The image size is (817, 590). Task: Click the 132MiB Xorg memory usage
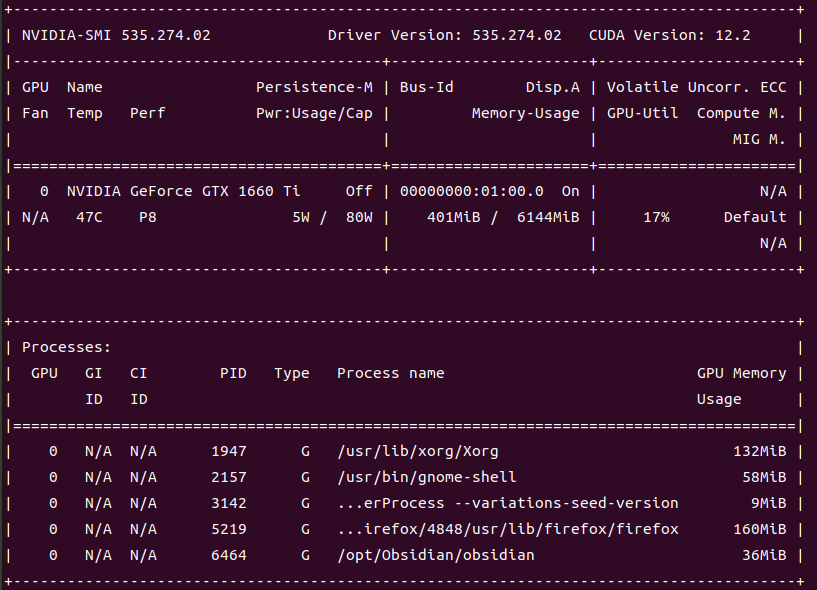coord(759,451)
